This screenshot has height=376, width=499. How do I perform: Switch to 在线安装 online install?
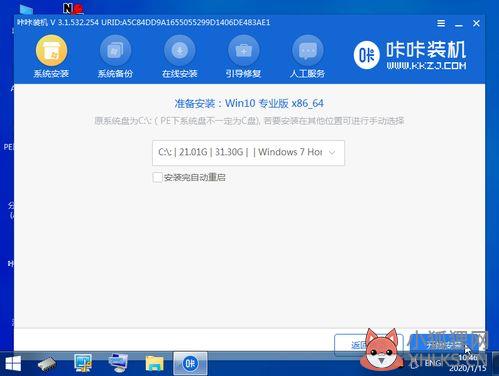pyautogui.click(x=180, y=57)
